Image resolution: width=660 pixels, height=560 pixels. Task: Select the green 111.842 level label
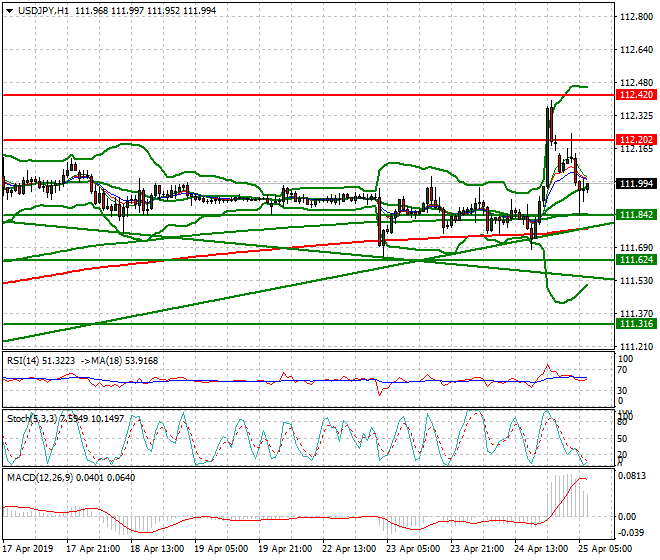point(636,215)
